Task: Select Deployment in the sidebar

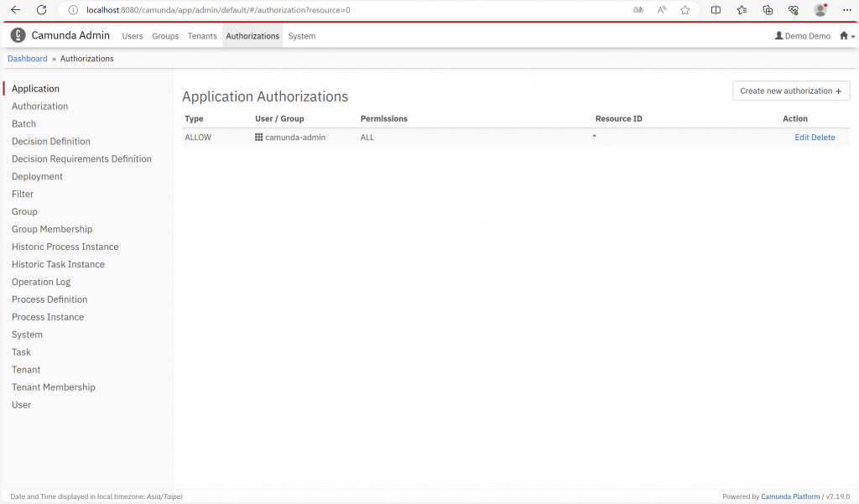Action: point(37,176)
